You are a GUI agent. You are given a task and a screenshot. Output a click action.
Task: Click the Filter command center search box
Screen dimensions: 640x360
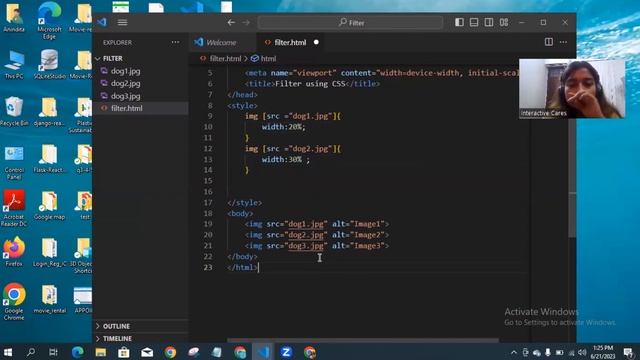[350, 22]
